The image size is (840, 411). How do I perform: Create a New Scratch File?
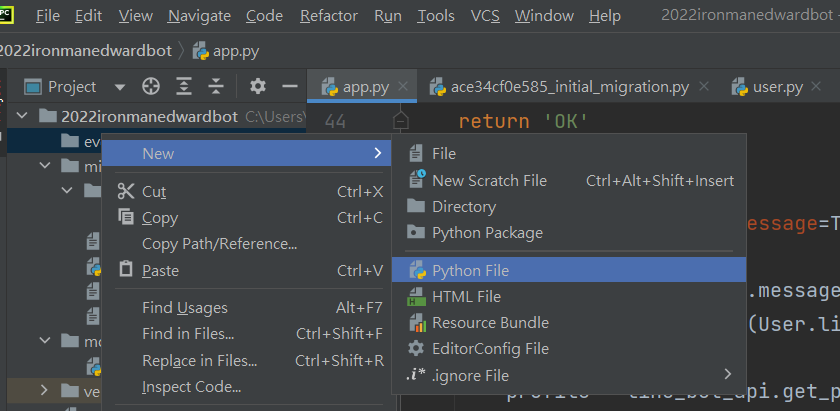tap(569, 181)
